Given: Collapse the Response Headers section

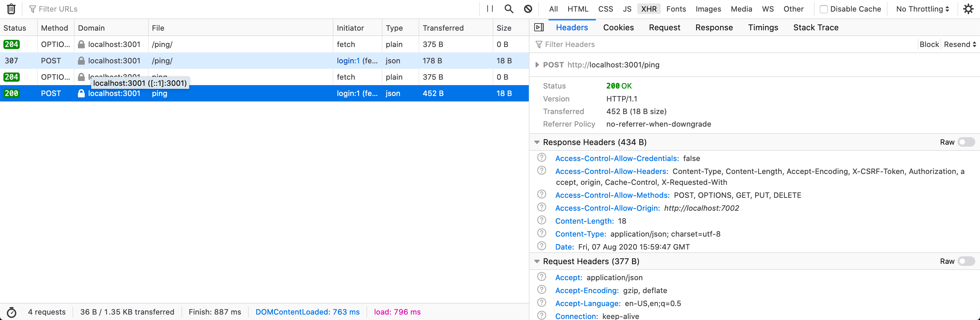Looking at the screenshot, I should [537, 142].
